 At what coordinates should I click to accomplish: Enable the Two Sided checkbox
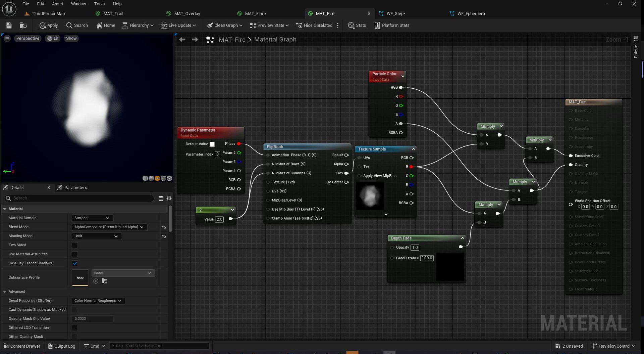(x=75, y=245)
